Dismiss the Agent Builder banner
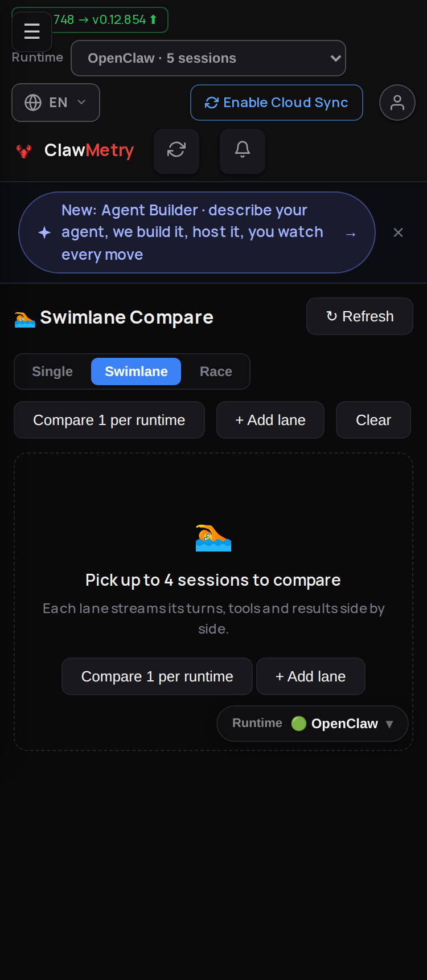Viewport: 427px width, 980px height. tap(399, 232)
